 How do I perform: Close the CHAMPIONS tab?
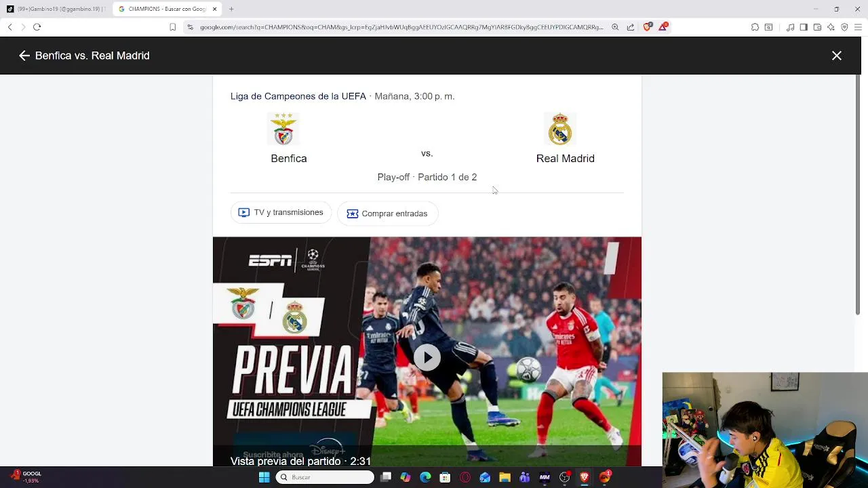215,9
